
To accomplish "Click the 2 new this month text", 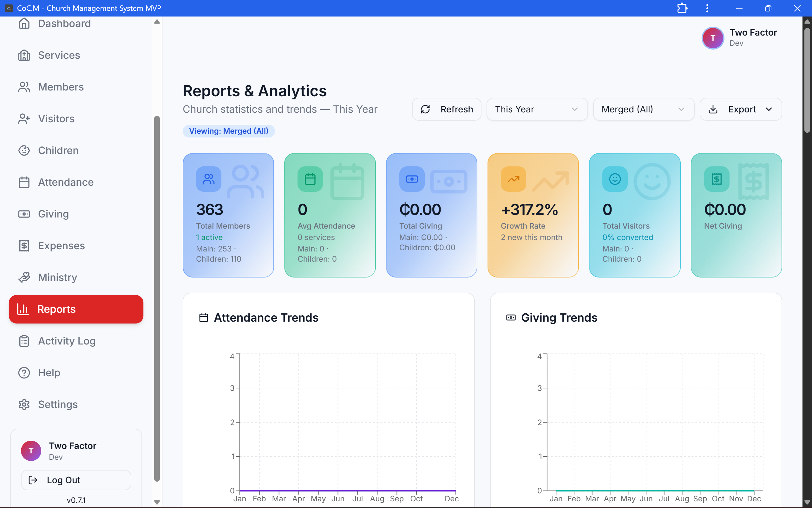I will [x=532, y=237].
